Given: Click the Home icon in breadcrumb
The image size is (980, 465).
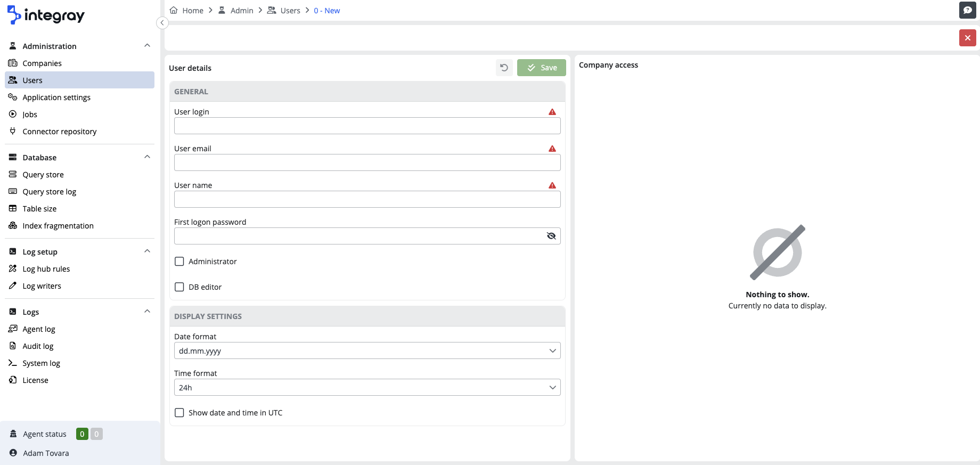Looking at the screenshot, I should click(174, 11).
